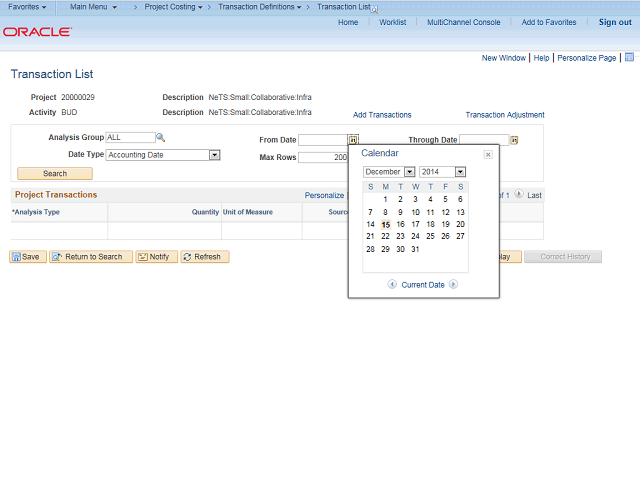Open the year dropdown showing 2014
640x480 pixels.
460,172
